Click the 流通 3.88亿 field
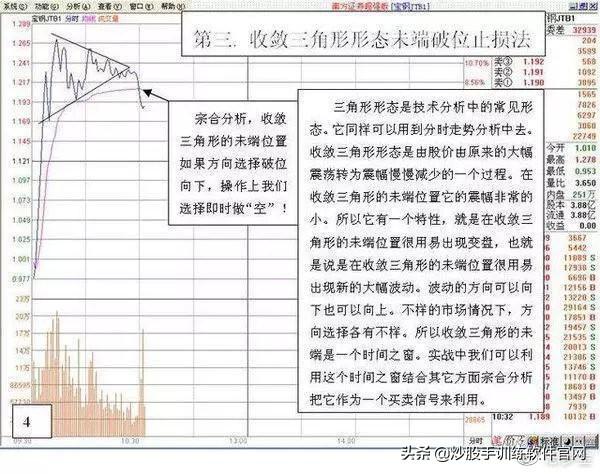This screenshot has height=474, width=600. coord(571,215)
